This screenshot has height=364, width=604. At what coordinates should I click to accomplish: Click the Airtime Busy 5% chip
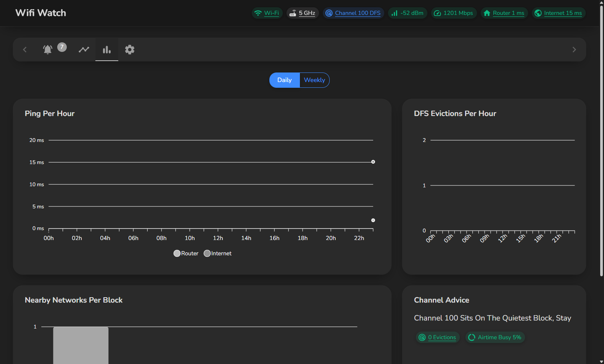pos(495,337)
